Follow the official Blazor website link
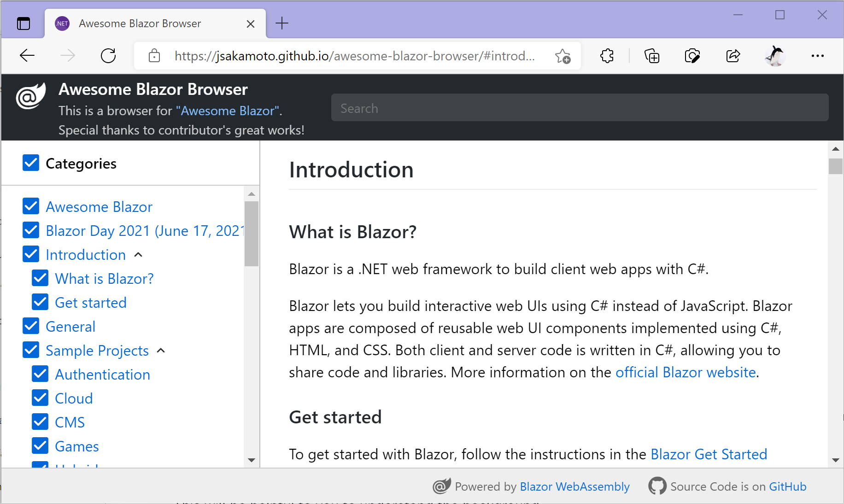The width and height of the screenshot is (844, 504). point(685,372)
